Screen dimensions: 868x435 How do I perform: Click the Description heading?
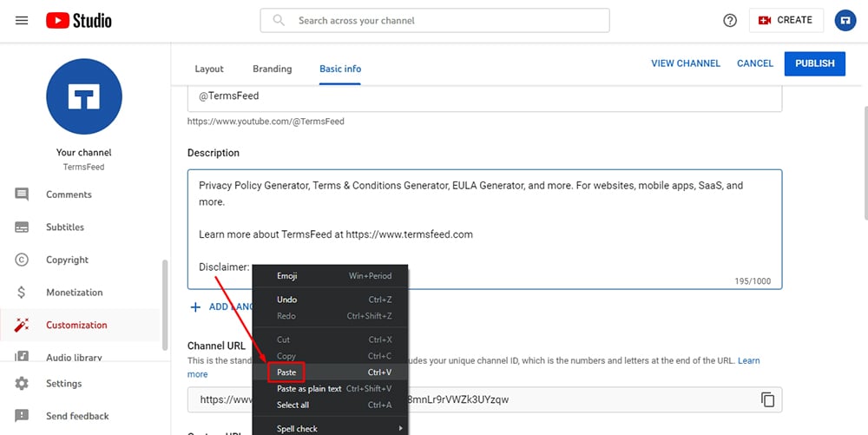pos(214,153)
